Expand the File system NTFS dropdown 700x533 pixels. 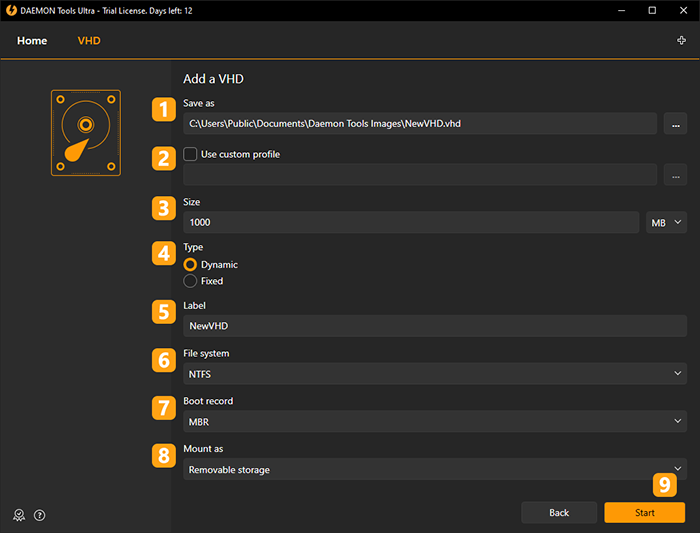point(435,374)
